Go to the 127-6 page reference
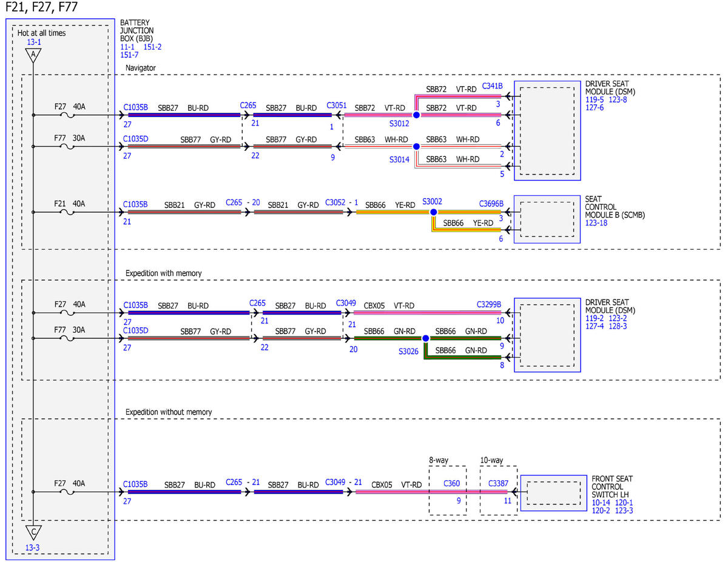This screenshot has width=728, height=562. pos(595,108)
